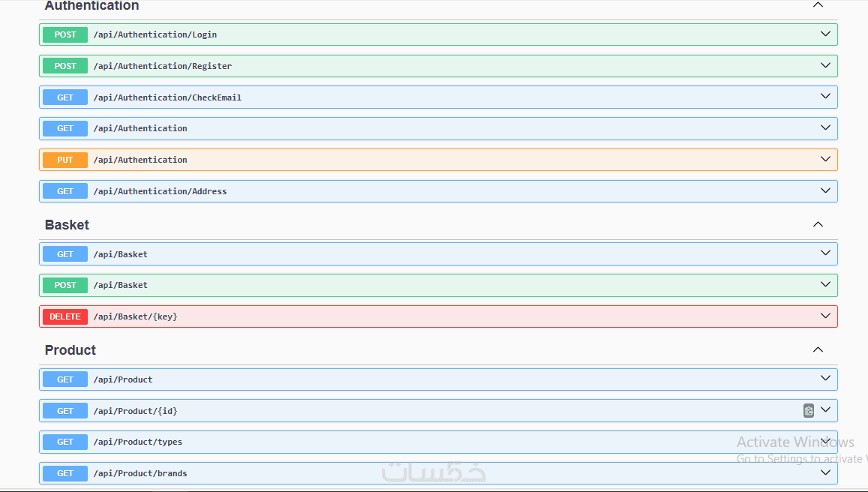Click the Product section heading
This screenshot has height=492, width=868.
[71, 350]
